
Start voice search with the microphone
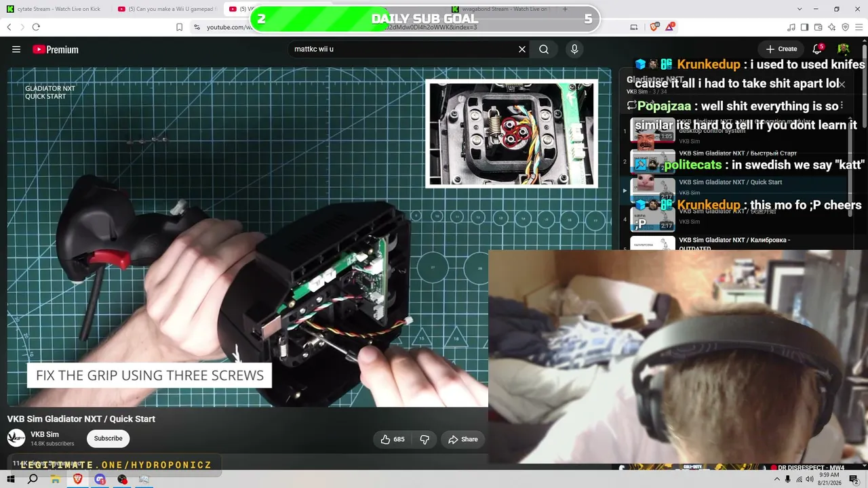click(574, 49)
